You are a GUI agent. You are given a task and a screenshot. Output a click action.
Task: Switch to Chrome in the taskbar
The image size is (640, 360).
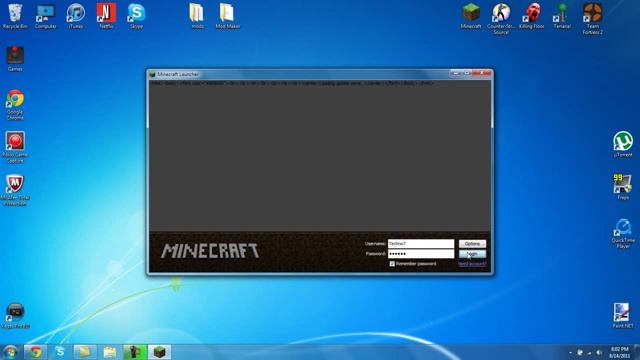[35, 352]
